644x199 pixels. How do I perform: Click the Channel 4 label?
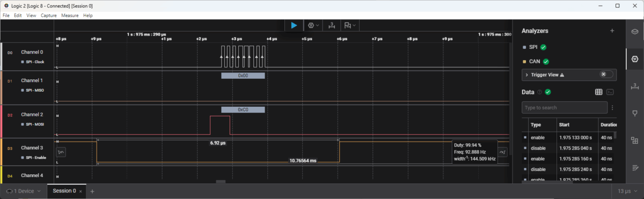[x=32, y=175]
